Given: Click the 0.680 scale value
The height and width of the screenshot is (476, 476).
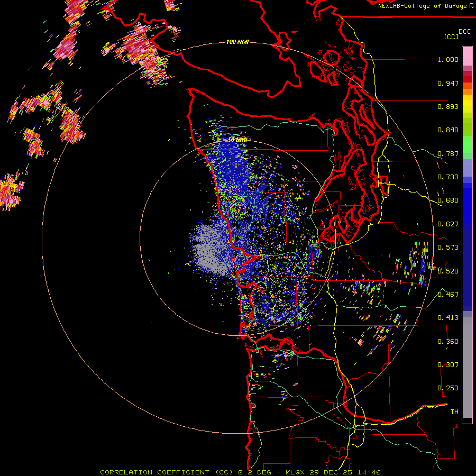Looking at the screenshot, I should point(448,200).
